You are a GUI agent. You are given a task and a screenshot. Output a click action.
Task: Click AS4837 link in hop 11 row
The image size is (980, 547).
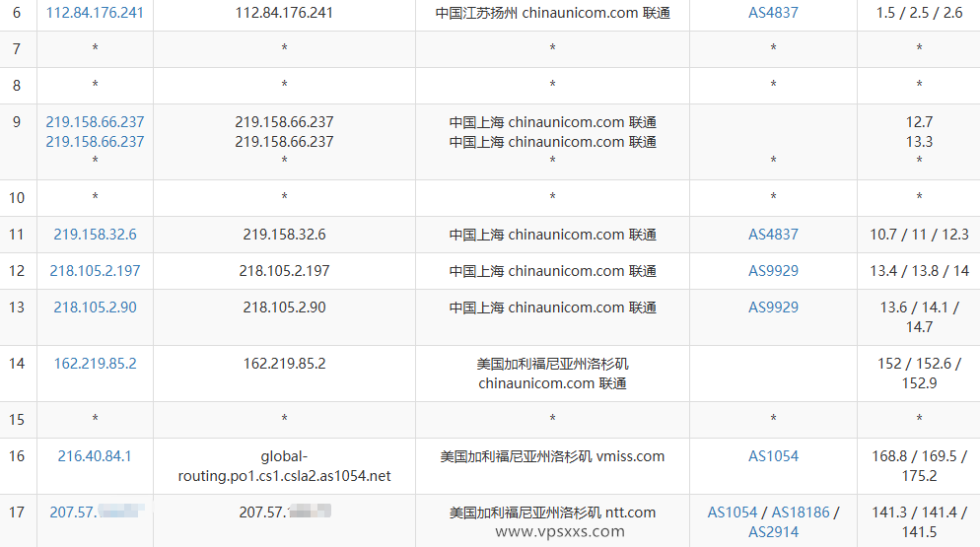(x=773, y=235)
